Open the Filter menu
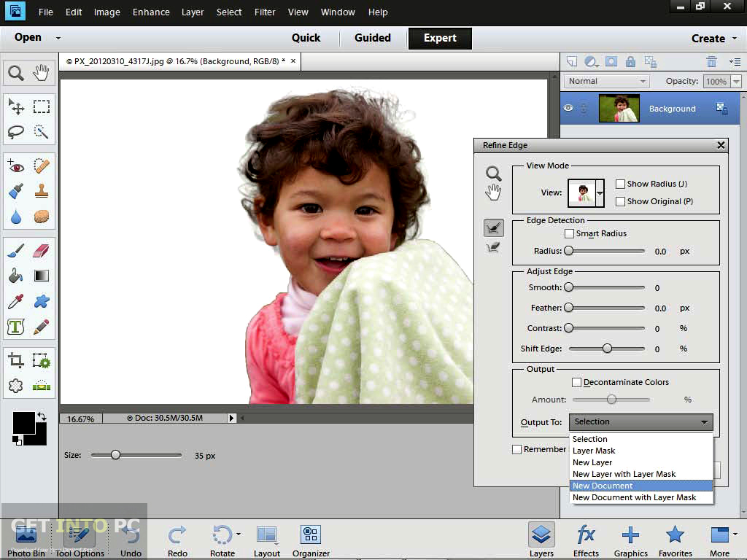Screen dimensions: 747x560 coord(265,12)
